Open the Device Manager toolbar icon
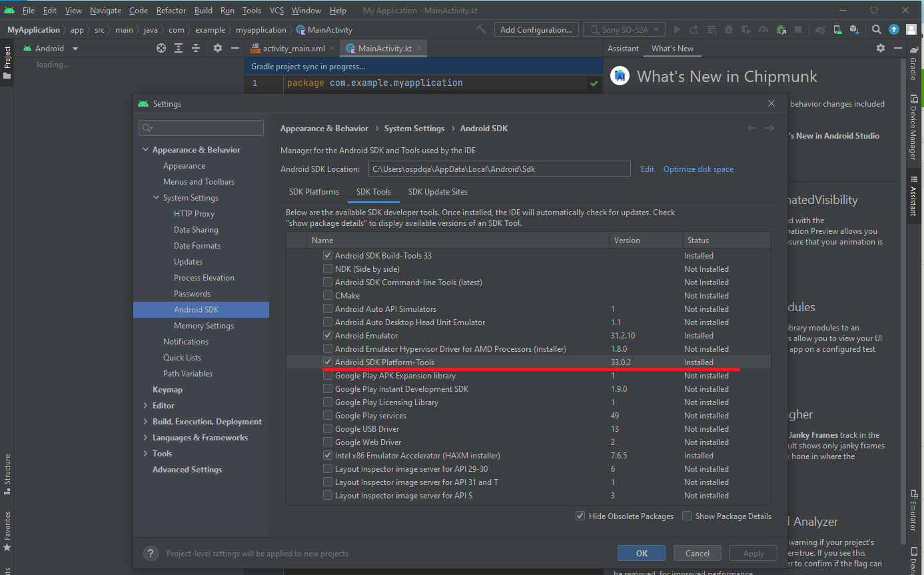Image resolution: width=924 pixels, height=575 pixels. 838,29
